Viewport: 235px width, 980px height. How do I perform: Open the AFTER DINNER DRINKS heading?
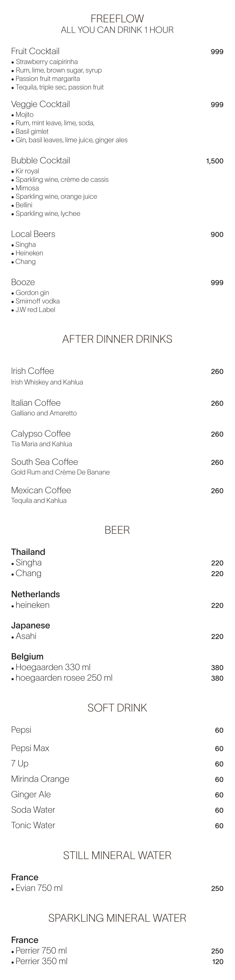(117, 339)
